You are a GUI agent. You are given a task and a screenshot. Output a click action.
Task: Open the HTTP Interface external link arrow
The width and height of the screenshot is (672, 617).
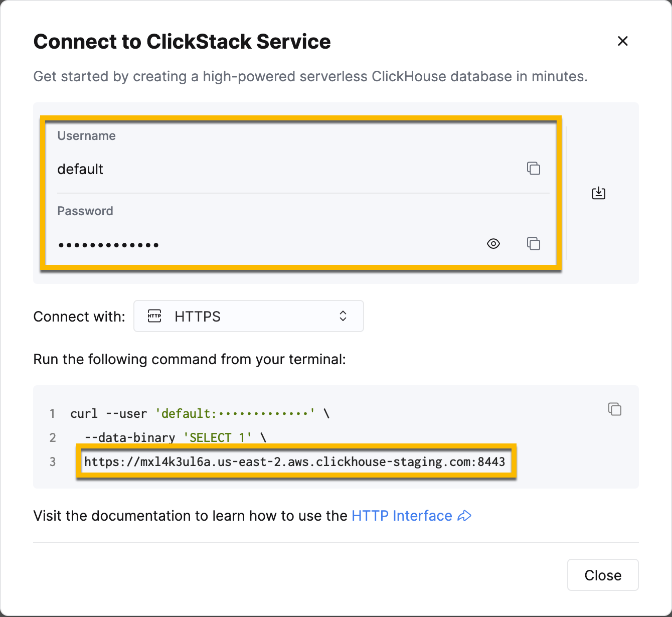click(x=464, y=515)
